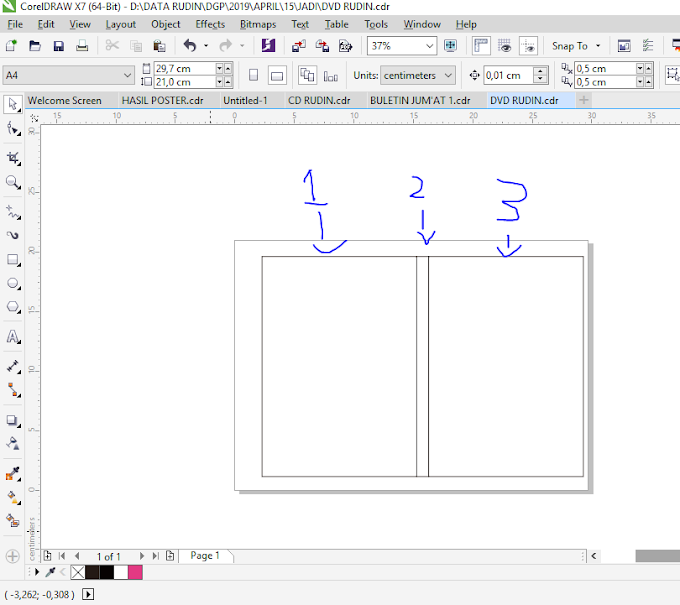Click the Page 1 tab
This screenshot has width=680, height=605.
(x=205, y=556)
